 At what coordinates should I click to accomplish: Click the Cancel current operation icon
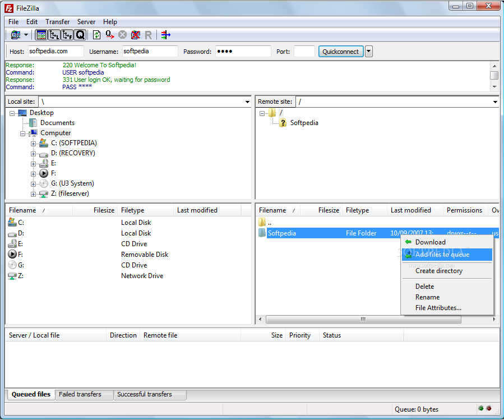[122, 35]
